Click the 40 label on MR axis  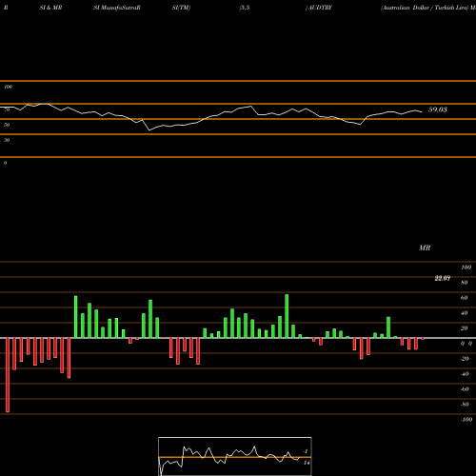(x=465, y=313)
